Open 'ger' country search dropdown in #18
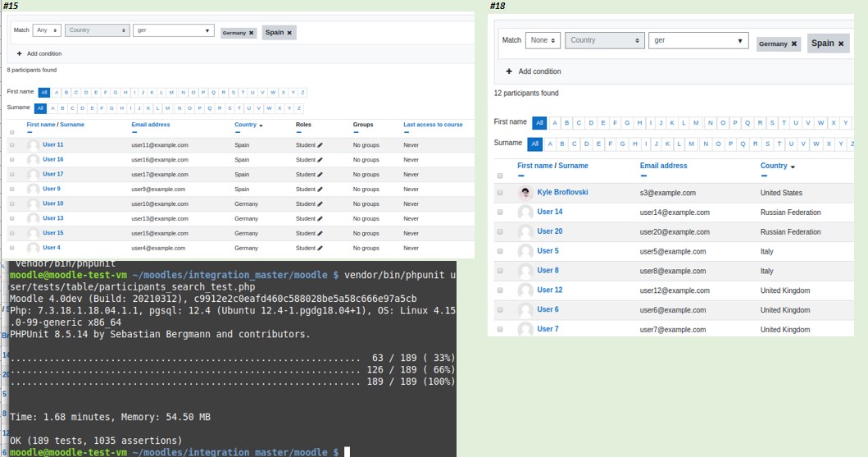 pos(698,40)
